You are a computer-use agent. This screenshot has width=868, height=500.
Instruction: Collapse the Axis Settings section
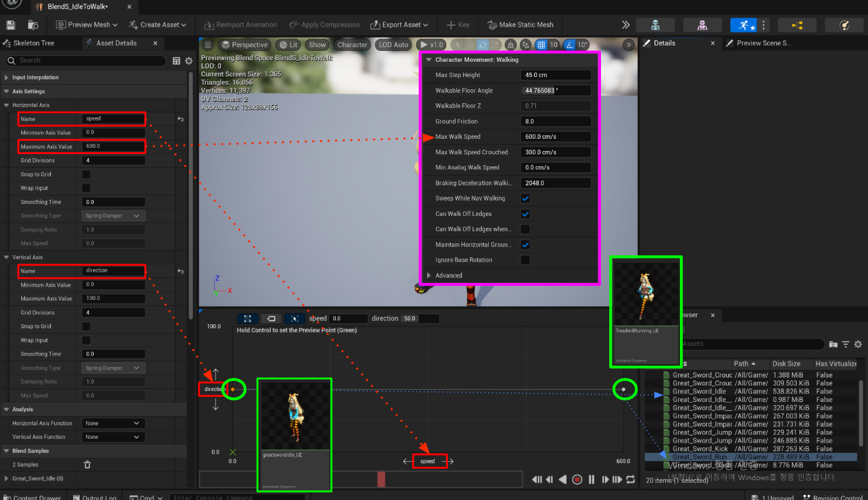tap(7, 92)
